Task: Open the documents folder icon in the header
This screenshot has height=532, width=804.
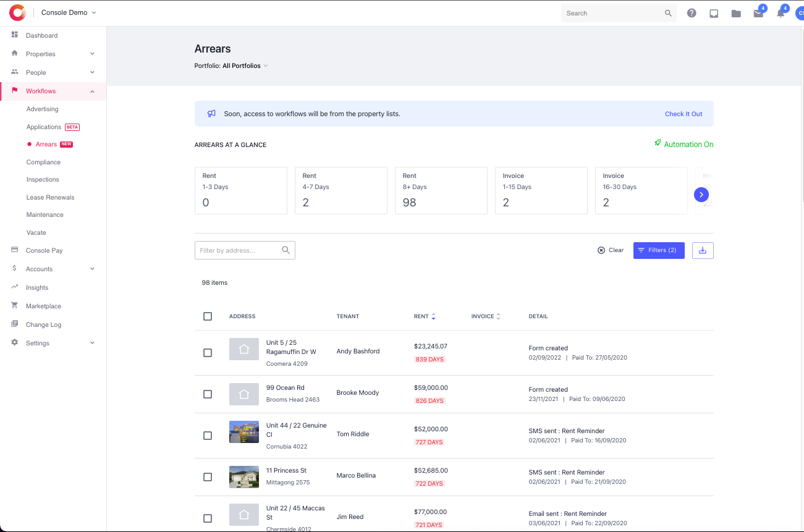Action: pos(736,12)
